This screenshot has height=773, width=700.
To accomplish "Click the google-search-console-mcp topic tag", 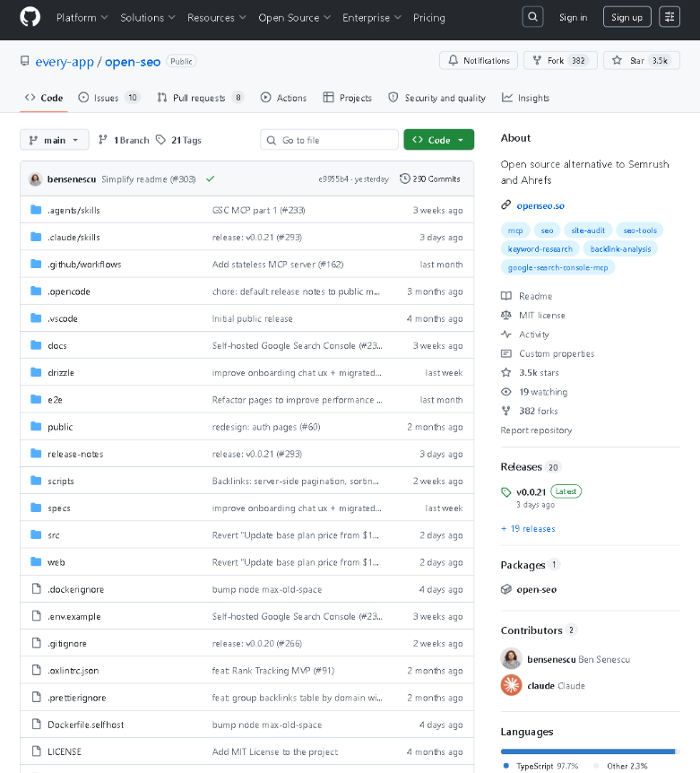I will 557,268.
